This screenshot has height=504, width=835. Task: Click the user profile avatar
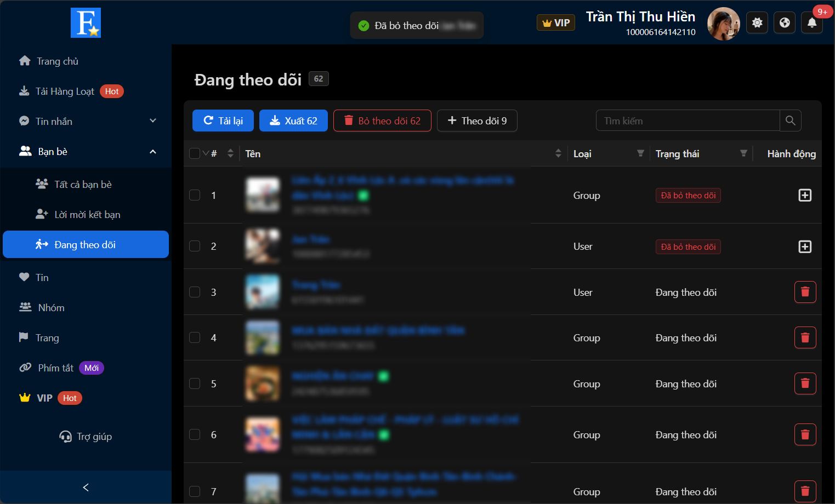724,24
